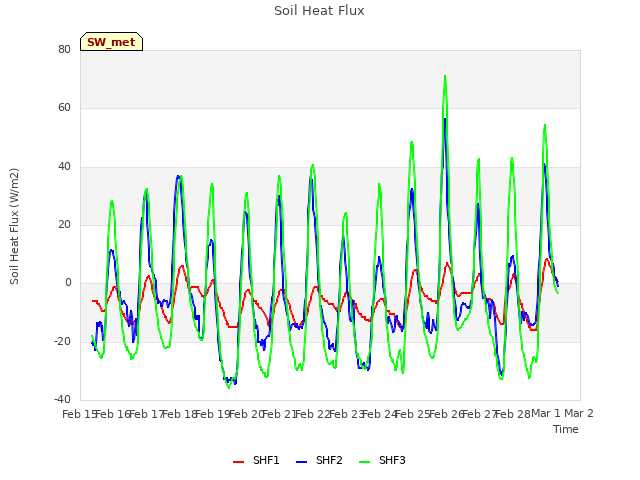Click the Mar 1 x-axis tick label
The height and width of the screenshot is (480, 640).
pos(546,413)
